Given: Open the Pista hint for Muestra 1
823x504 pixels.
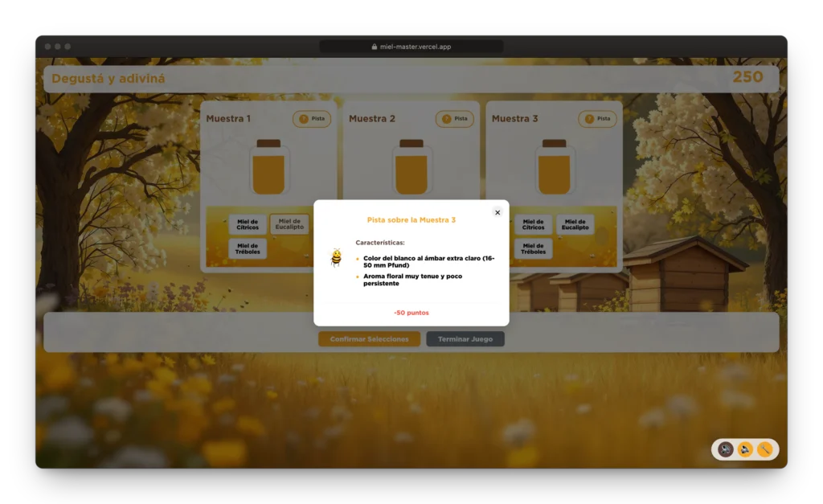Looking at the screenshot, I should pos(312,119).
